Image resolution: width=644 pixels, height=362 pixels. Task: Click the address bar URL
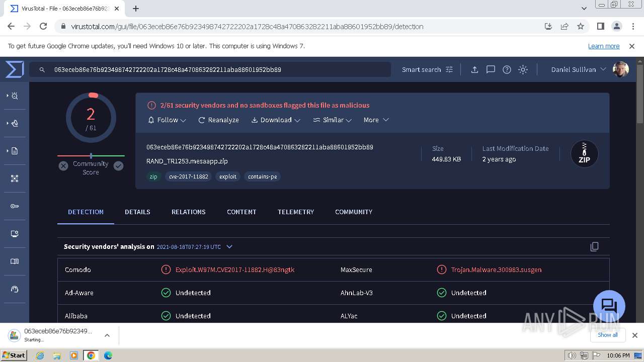pos(247,26)
